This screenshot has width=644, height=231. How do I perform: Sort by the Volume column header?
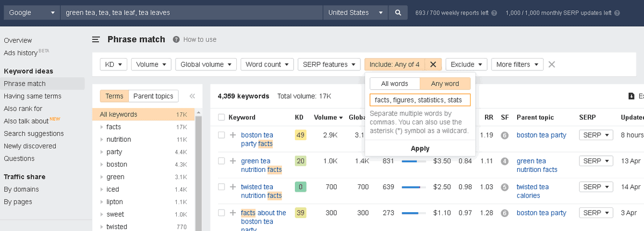click(x=328, y=118)
